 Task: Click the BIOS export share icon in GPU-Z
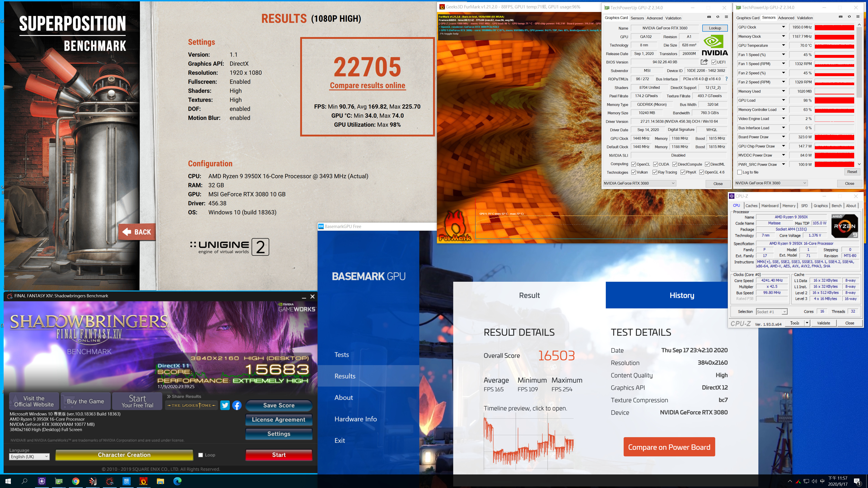click(704, 62)
